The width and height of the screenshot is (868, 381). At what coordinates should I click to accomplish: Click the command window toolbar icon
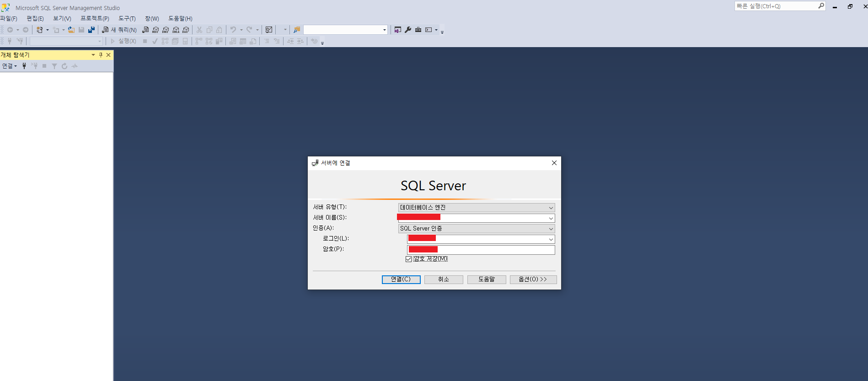coord(429,30)
